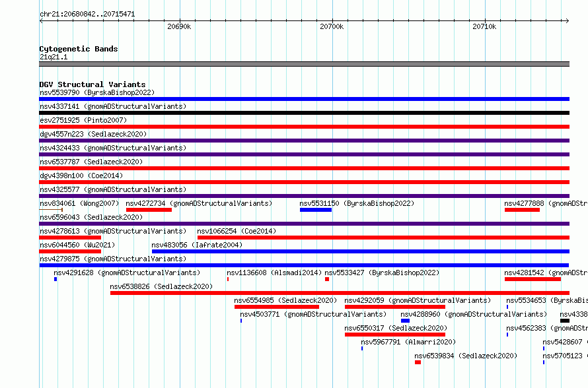The width and height of the screenshot is (588, 388).
Task: Click the nsv1066254 (Coe2014) label
Action: [x=237, y=231]
